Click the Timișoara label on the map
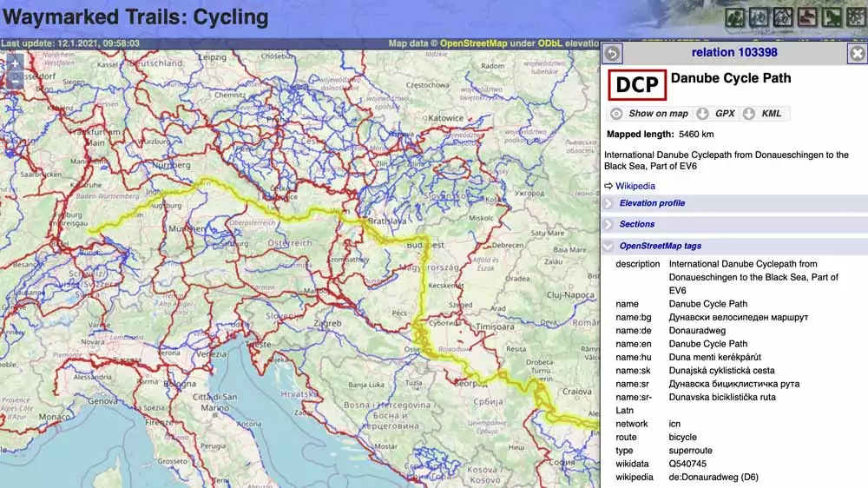The height and width of the screenshot is (488, 868). click(x=496, y=326)
